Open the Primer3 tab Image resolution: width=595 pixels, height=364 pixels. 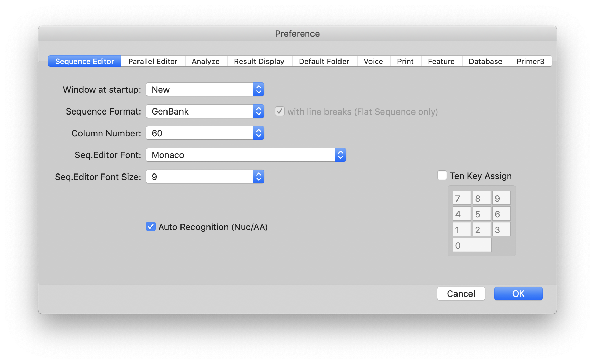[x=530, y=61]
